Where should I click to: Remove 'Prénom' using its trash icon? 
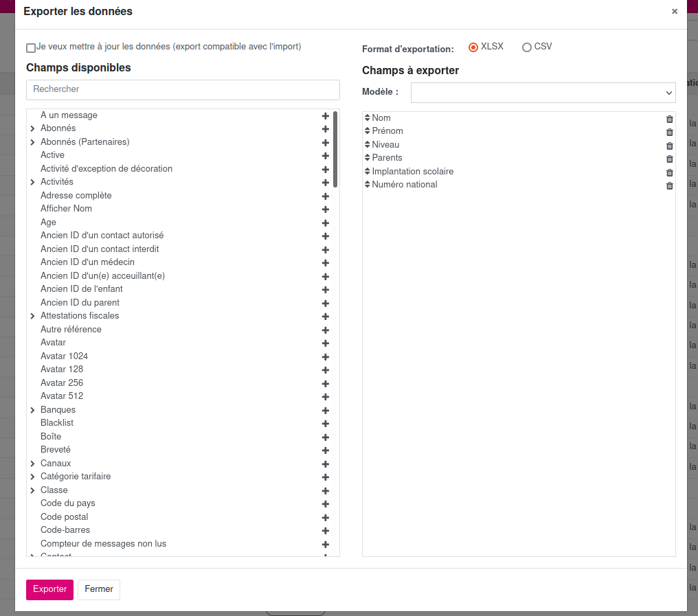pos(670,132)
